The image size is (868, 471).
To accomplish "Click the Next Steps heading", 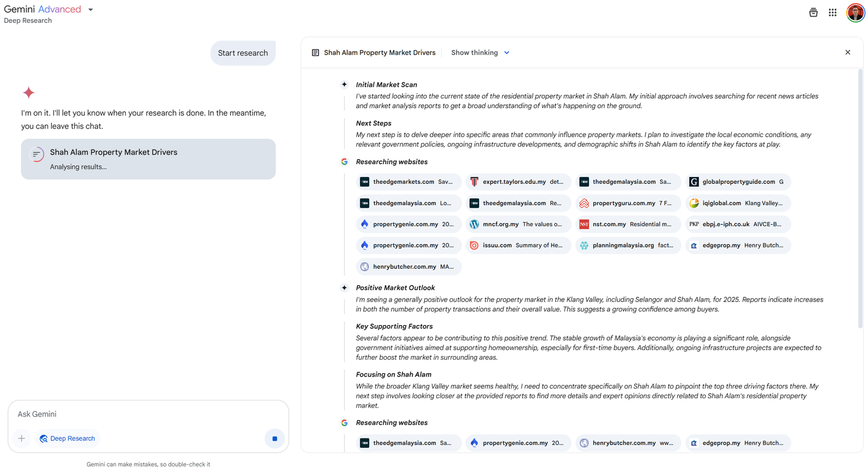I will [x=373, y=123].
